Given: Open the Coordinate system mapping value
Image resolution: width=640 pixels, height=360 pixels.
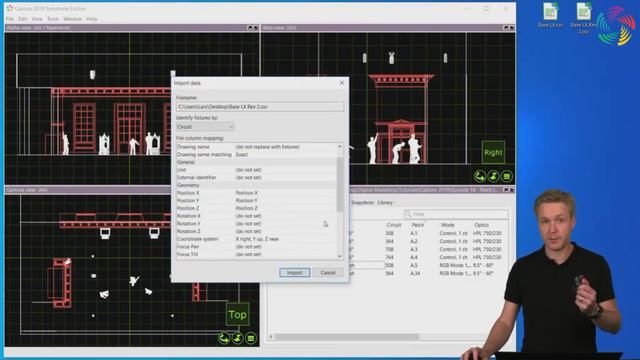Looking at the screenshot, I should (x=257, y=239).
